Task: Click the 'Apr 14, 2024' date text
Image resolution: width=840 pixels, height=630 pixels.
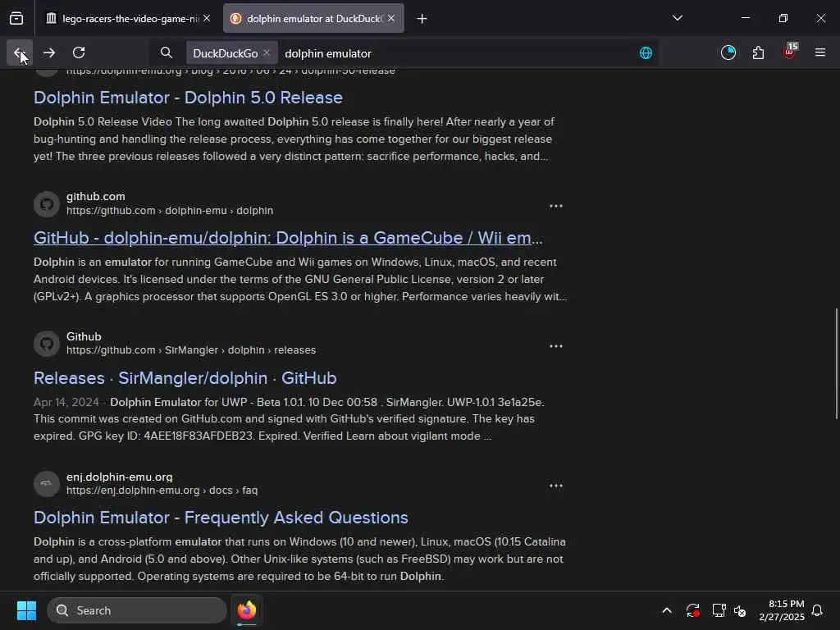Action: pos(66,402)
